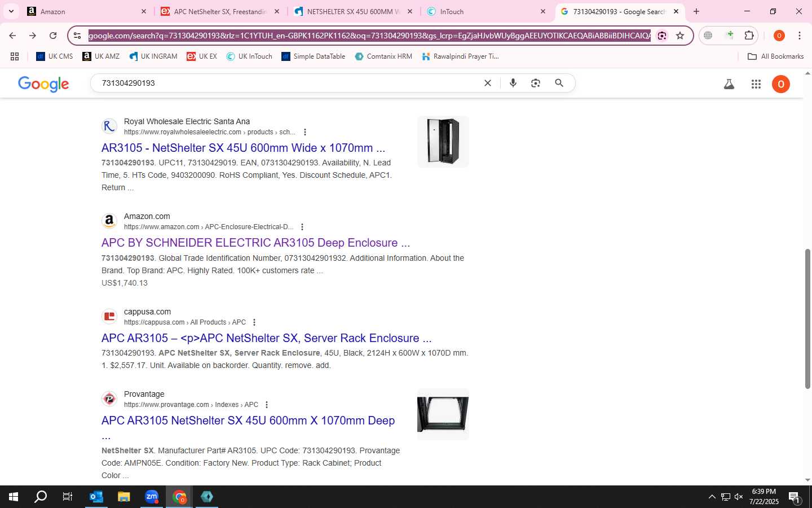Open File Explorer from taskbar
This screenshot has height=508, width=812.
point(124,497)
